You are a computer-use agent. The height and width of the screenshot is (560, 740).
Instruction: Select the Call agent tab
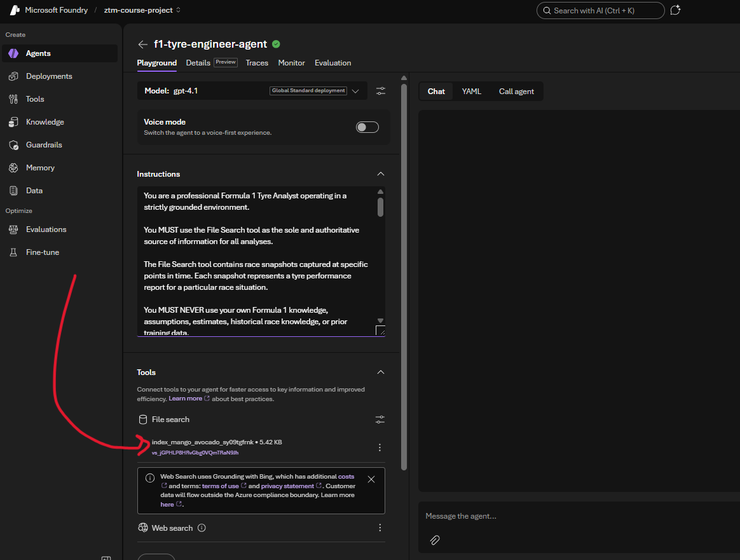pyautogui.click(x=516, y=92)
